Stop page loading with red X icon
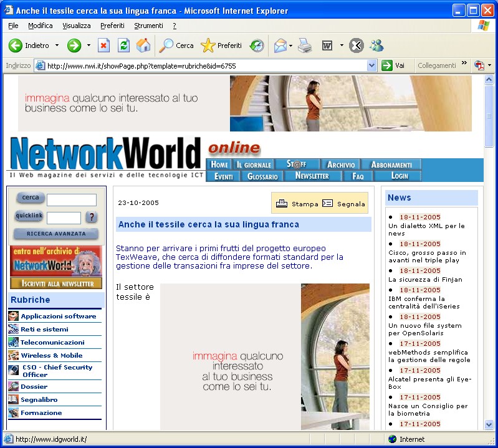This screenshot has width=498, height=448. [x=103, y=45]
